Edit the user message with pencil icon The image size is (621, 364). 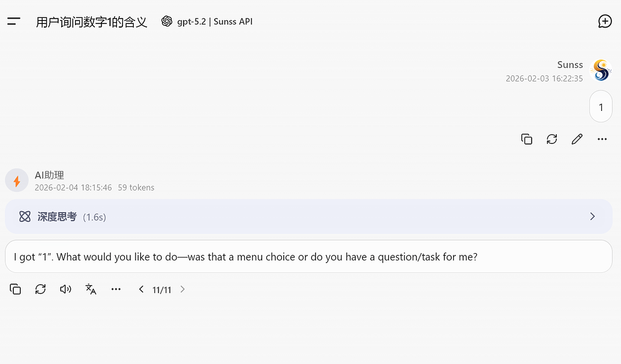coord(577,139)
